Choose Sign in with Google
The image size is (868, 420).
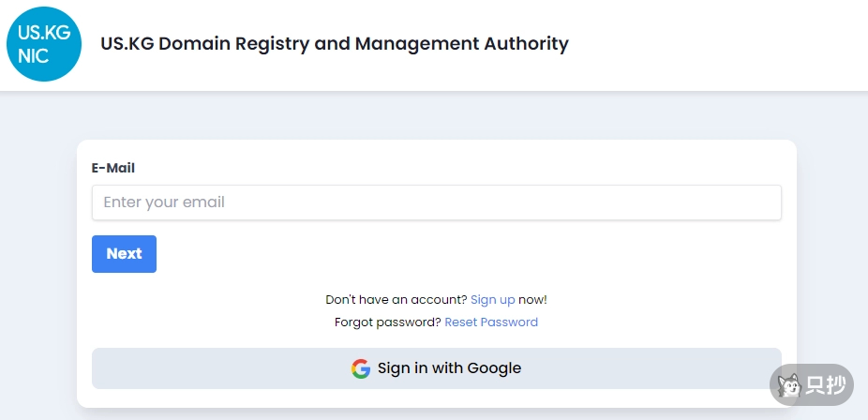[x=436, y=368]
